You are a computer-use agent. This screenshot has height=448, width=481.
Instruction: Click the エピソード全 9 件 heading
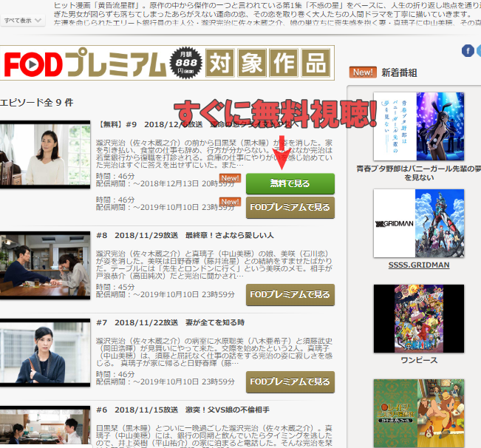[36, 102]
